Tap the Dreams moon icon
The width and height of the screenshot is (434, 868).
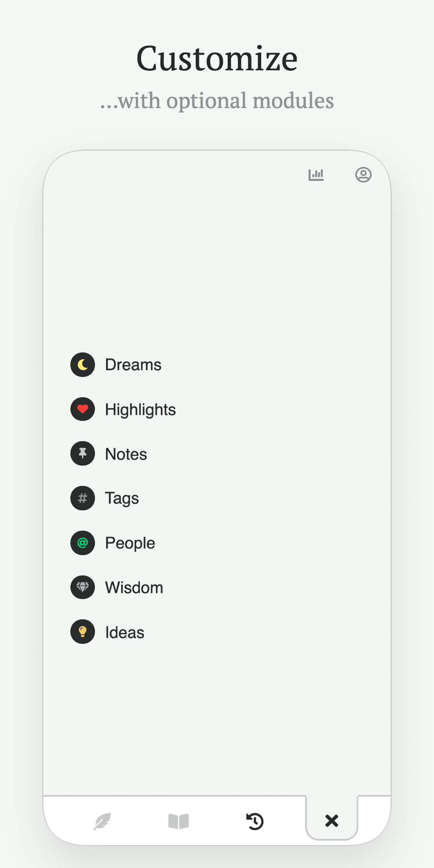tap(83, 365)
